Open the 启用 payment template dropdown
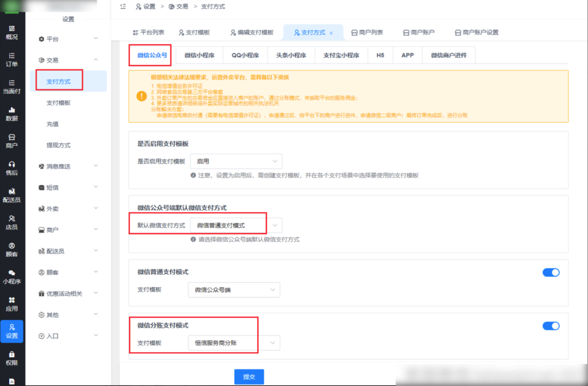This screenshot has height=386, width=588. (x=235, y=161)
